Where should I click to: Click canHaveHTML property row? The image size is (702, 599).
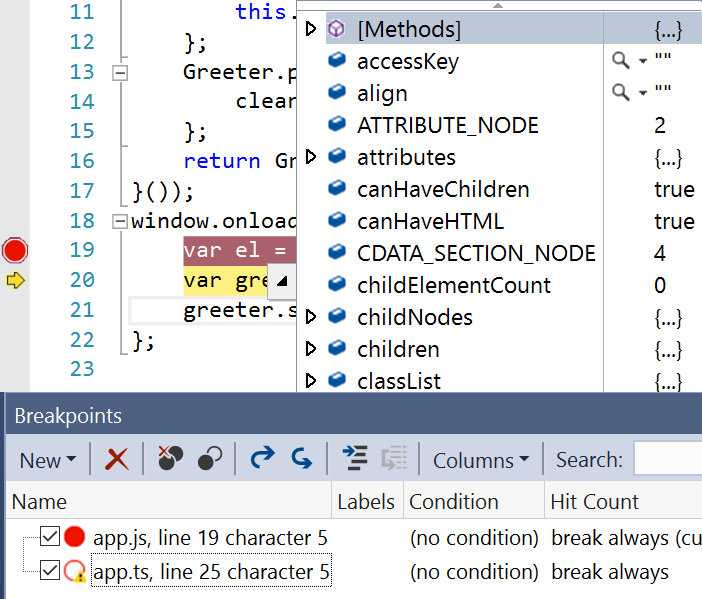pos(499,221)
